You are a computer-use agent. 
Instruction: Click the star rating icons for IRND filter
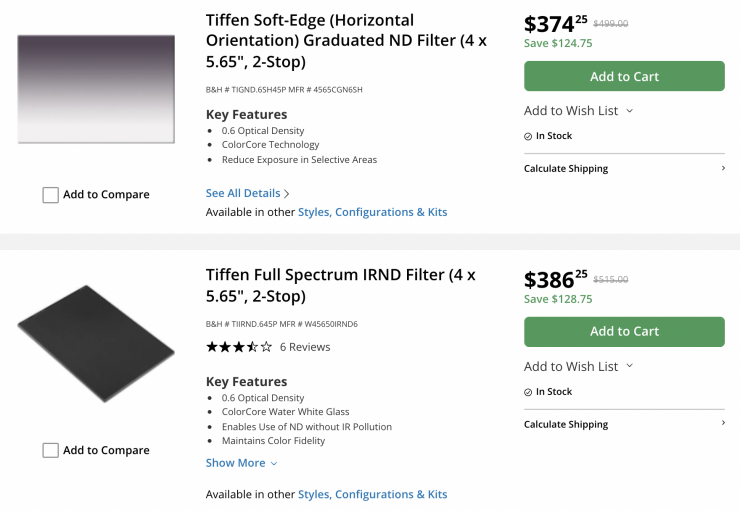point(238,347)
